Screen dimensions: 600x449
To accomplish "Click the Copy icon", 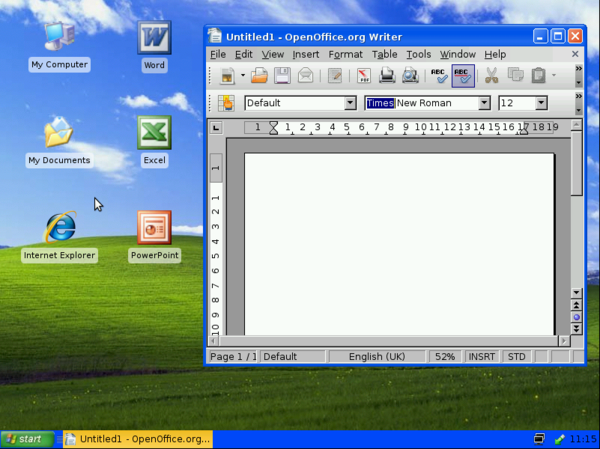I will pos(515,75).
